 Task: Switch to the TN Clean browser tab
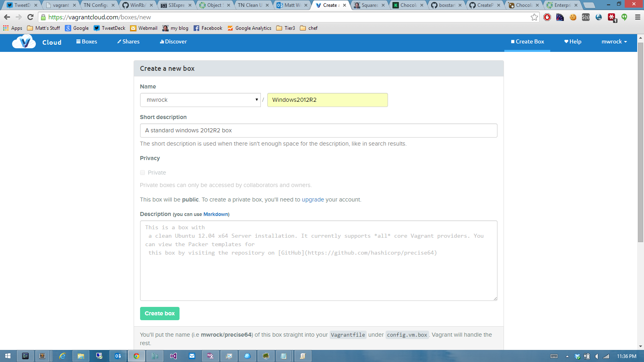point(253,5)
